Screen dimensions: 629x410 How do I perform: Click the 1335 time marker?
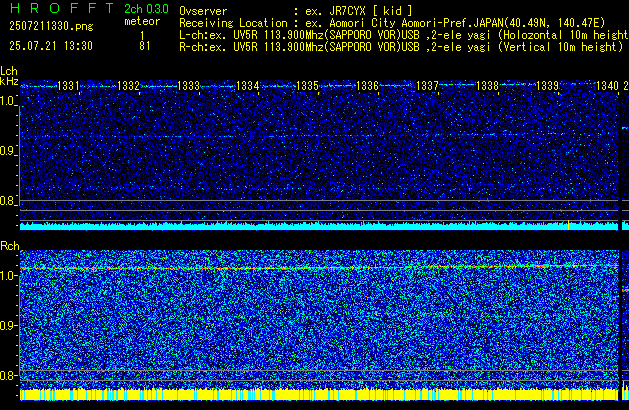(x=307, y=86)
